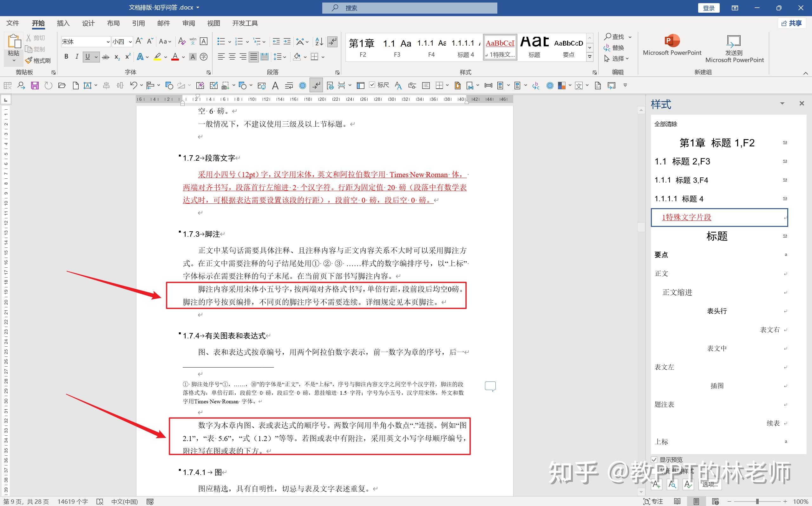Click the justify alignment icon

coord(253,57)
